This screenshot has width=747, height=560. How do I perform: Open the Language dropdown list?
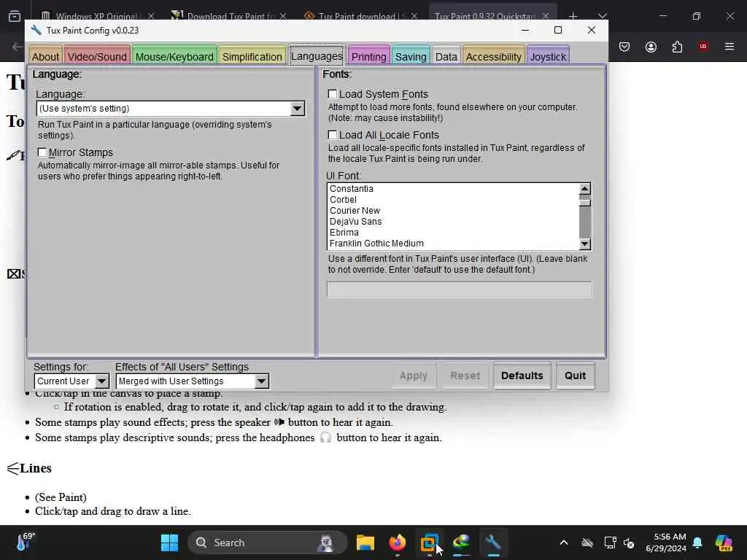coord(171,109)
